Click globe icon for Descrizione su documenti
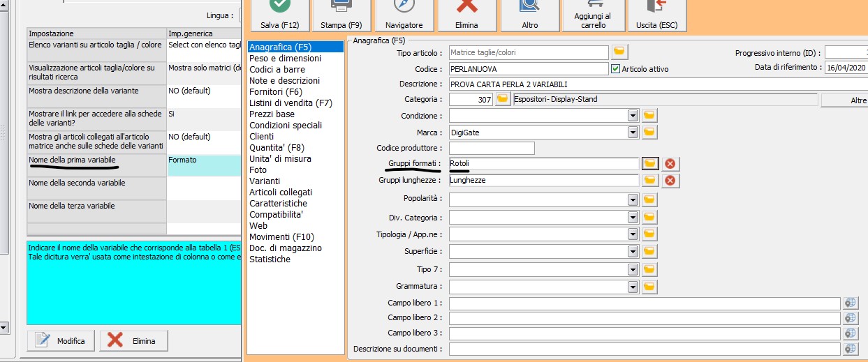This screenshot has width=868, height=362. click(x=850, y=349)
